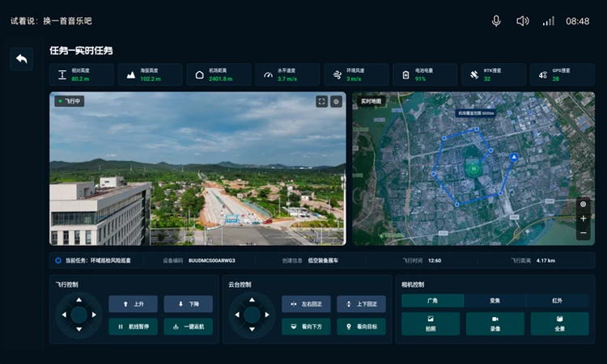Click the back arrow button
This screenshot has width=607, height=364.
click(x=22, y=59)
